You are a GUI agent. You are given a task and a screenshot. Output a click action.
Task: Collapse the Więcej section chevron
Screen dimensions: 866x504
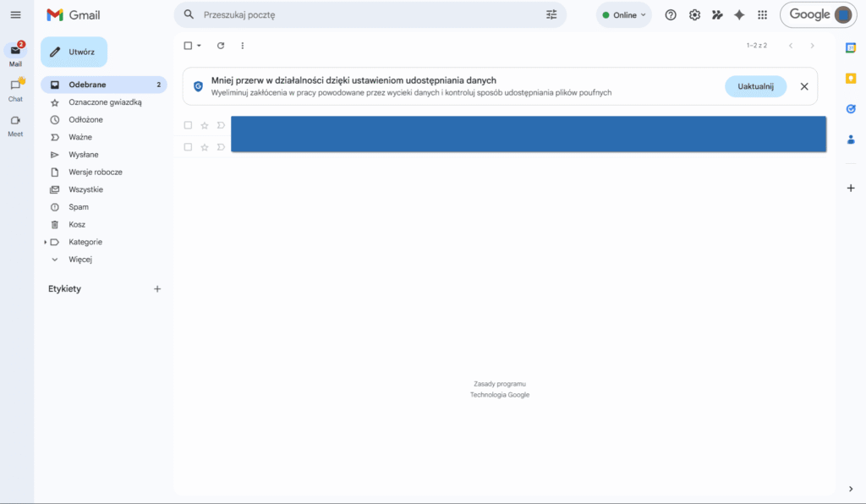coord(54,259)
